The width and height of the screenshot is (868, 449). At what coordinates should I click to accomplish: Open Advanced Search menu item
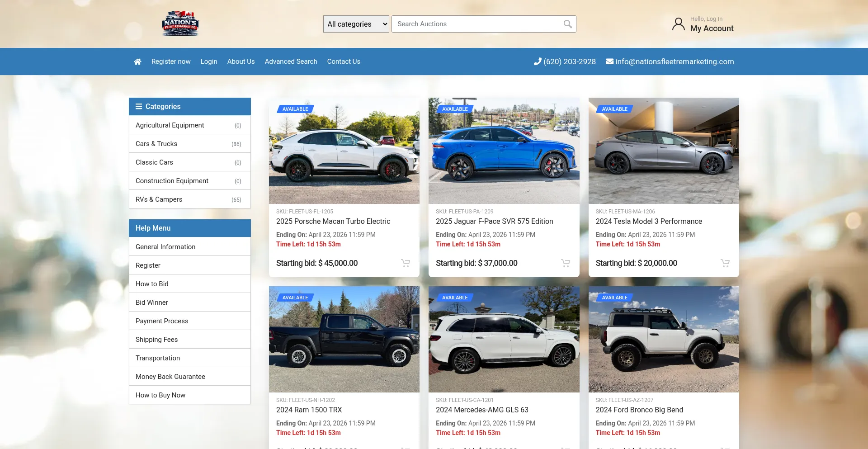(291, 61)
